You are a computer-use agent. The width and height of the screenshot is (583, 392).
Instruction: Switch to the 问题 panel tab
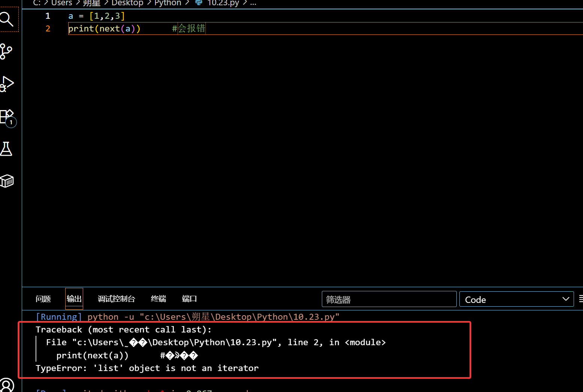(x=43, y=299)
